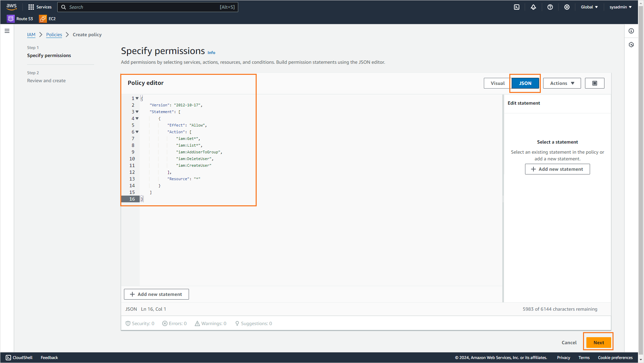Click the Next button

[x=598, y=343]
